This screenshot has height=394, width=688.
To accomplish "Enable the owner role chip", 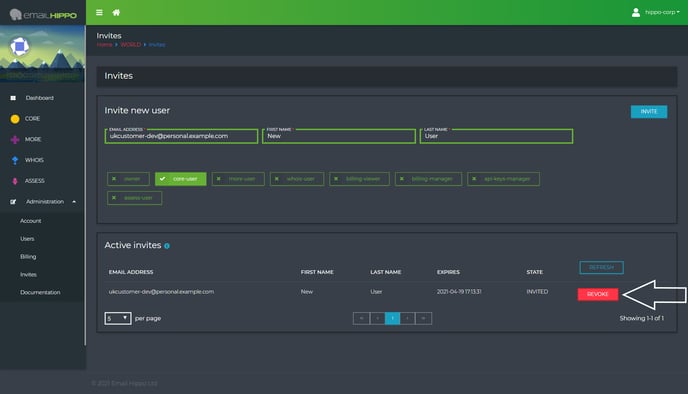I will [x=128, y=179].
